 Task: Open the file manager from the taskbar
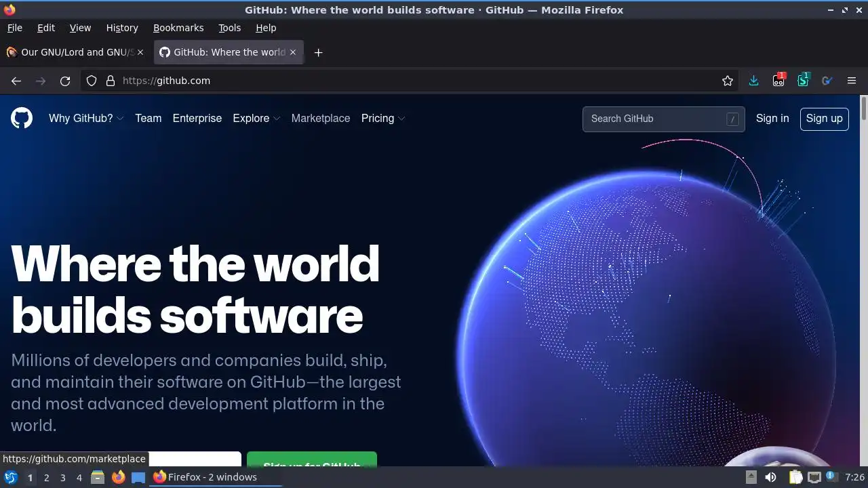[x=98, y=477]
